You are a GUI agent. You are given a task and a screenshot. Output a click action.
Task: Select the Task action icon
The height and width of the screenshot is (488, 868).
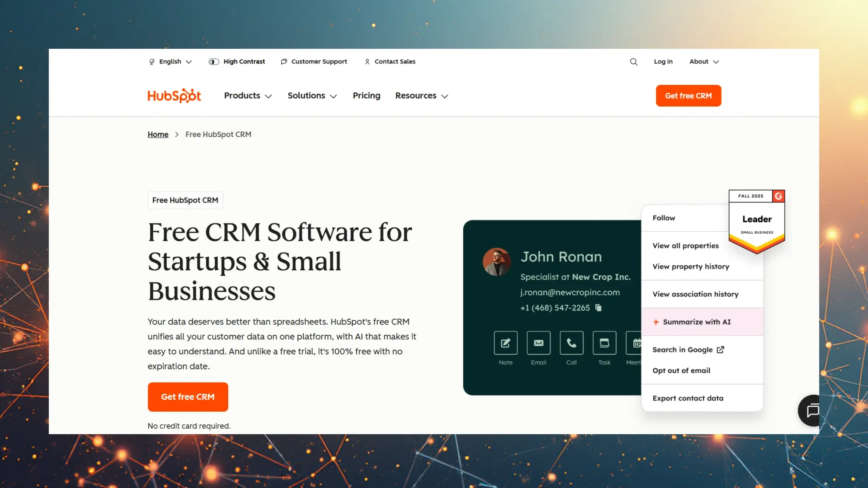pyautogui.click(x=604, y=343)
